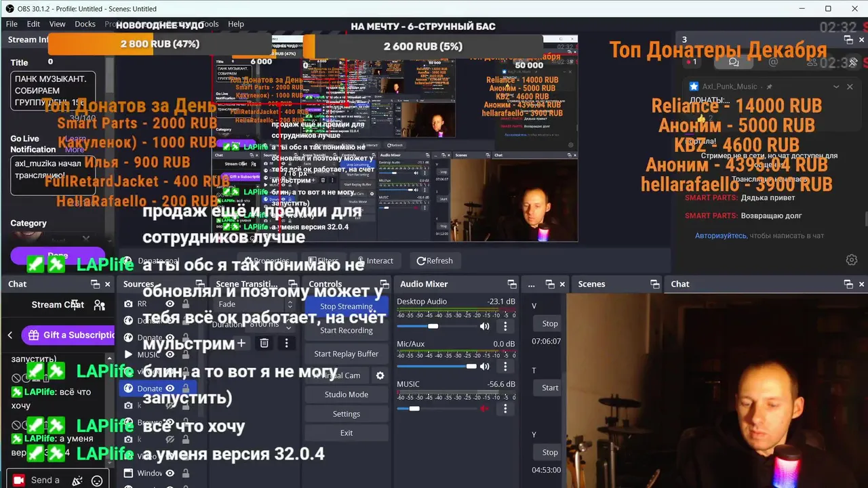Adjust the MUSIC volume slider
This screenshot has height=488, width=868.
(436, 408)
